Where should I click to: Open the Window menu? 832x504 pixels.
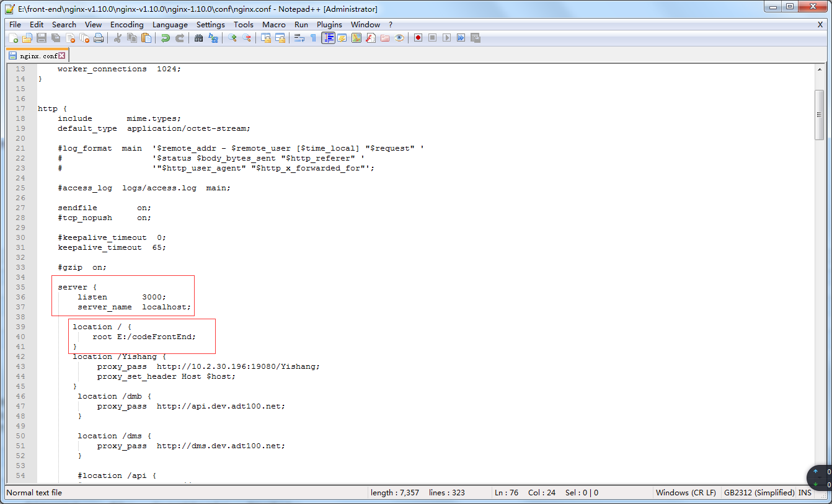coord(366,24)
